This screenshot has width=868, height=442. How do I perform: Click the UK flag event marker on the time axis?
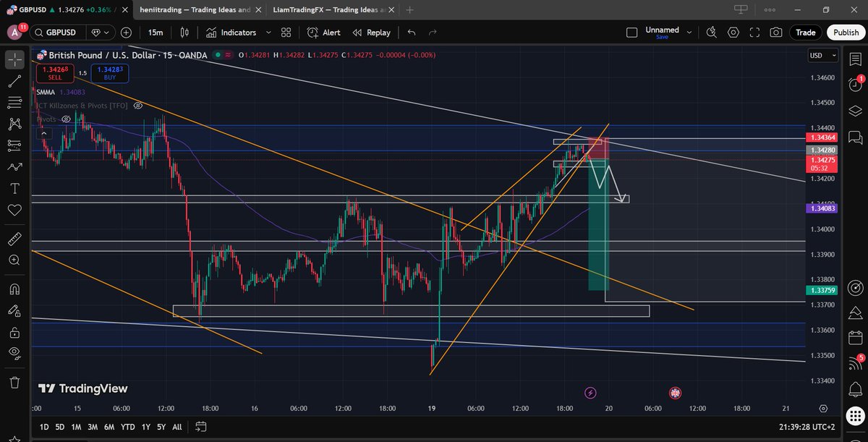pyautogui.click(x=675, y=393)
